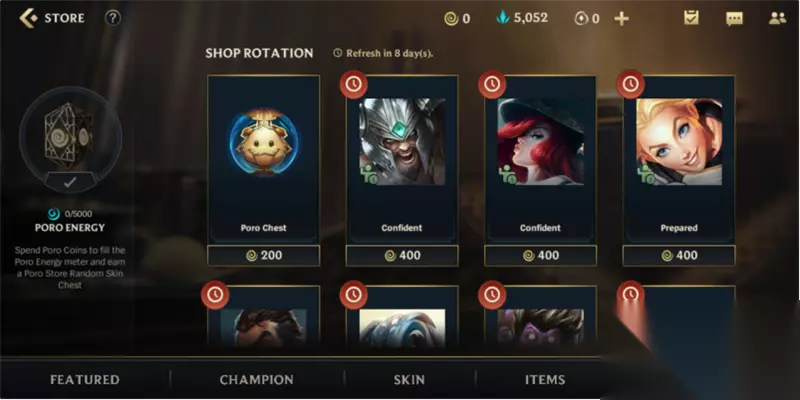The height and width of the screenshot is (400, 800).
Task: Select the Poro Chest item thumbnail
Action: point(264,142)
